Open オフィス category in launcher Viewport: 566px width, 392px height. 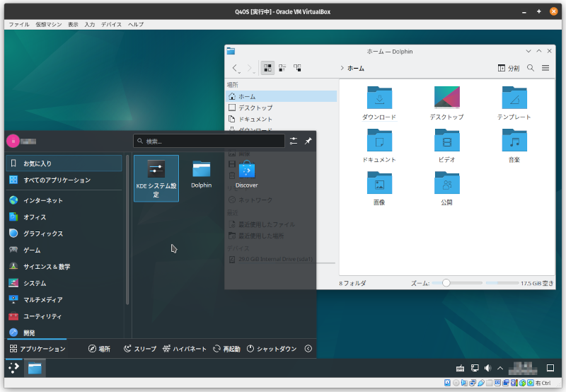tap(64, 217)
